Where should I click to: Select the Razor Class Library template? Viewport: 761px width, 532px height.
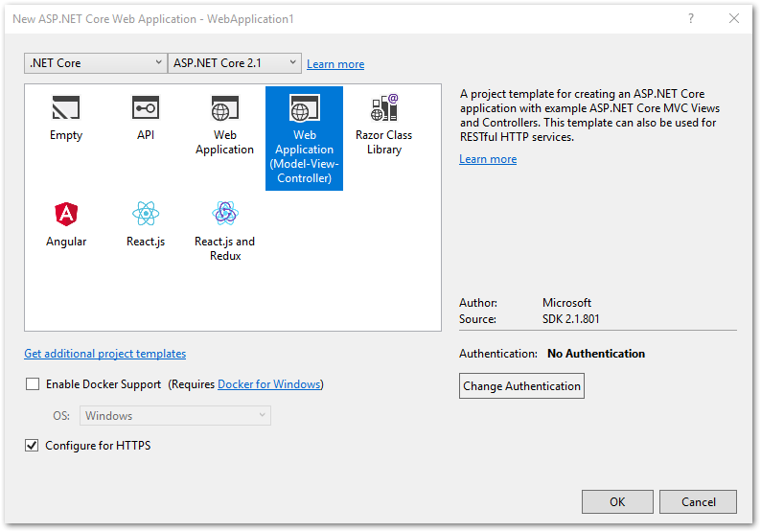click(x=383, y=108)
